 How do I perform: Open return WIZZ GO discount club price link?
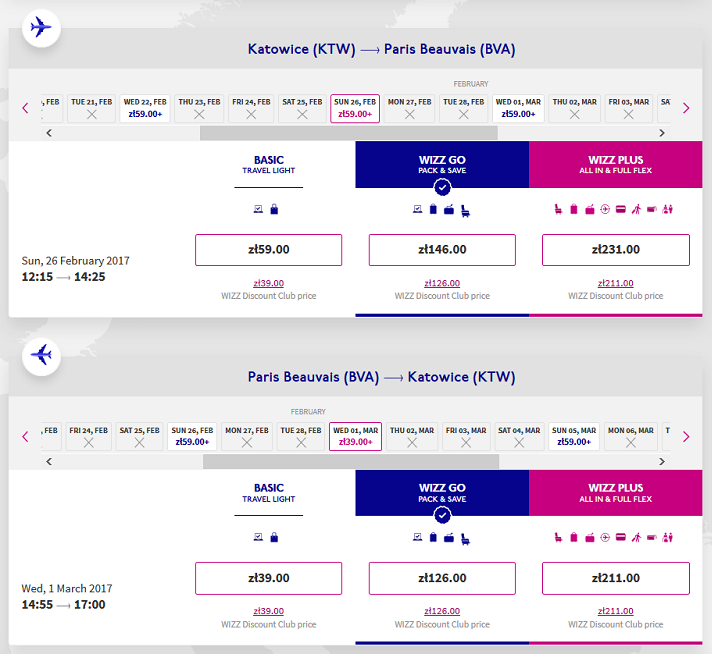(x=442, y=611)
